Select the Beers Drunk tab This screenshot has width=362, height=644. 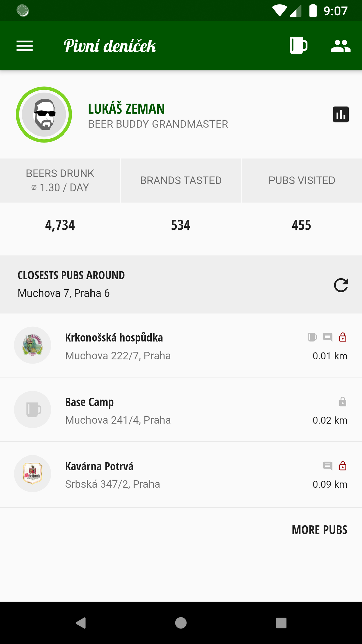(x=60, y=180)
